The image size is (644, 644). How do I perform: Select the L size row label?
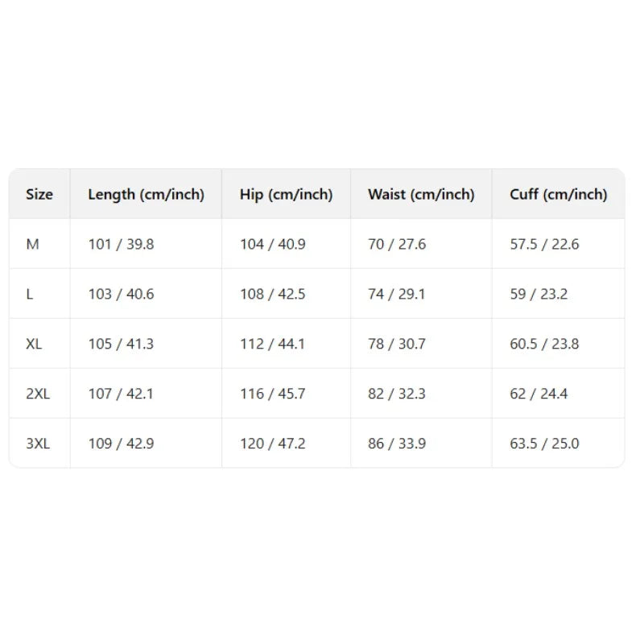click(x=30, y=294)
